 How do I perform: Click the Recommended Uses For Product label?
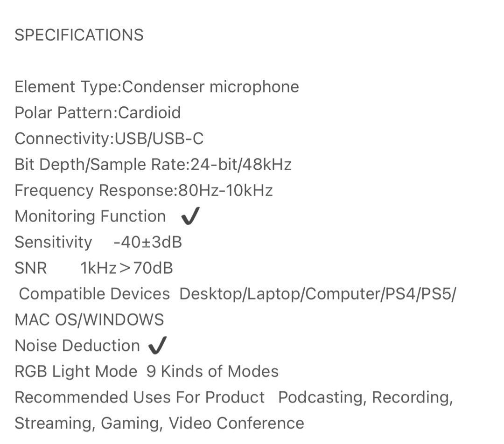click(140, 397)
